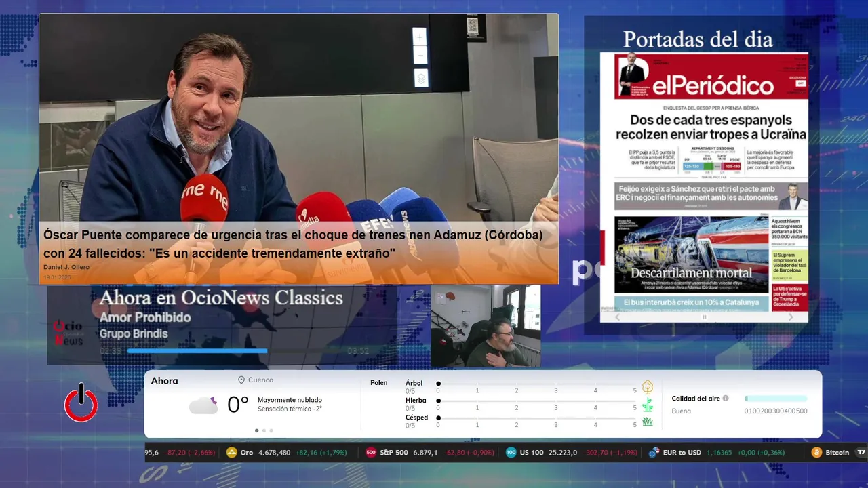Click the Hierba pollen label
This screenshot has width=868, height=488.
416,401
